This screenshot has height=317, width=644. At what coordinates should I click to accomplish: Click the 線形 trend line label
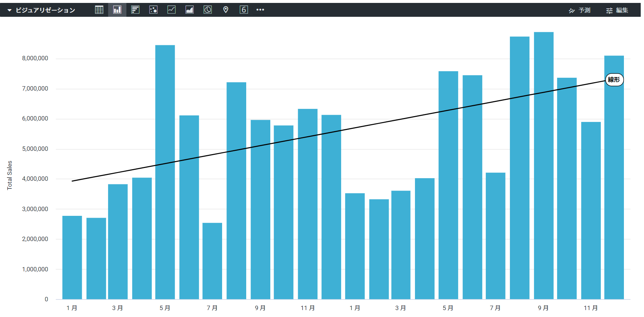coord(614,80)
